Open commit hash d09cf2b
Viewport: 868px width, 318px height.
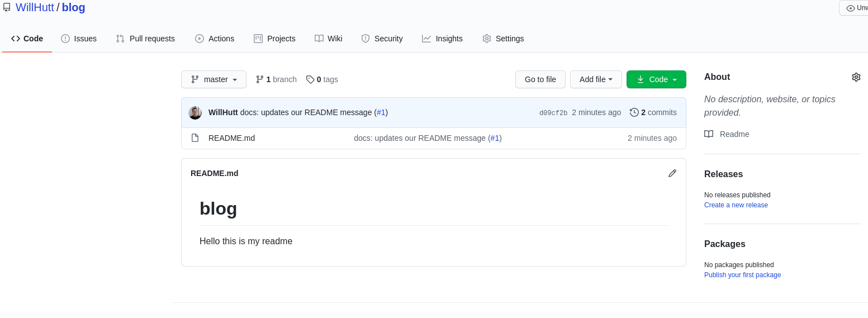pyautogui.click(x=553, y=113)
